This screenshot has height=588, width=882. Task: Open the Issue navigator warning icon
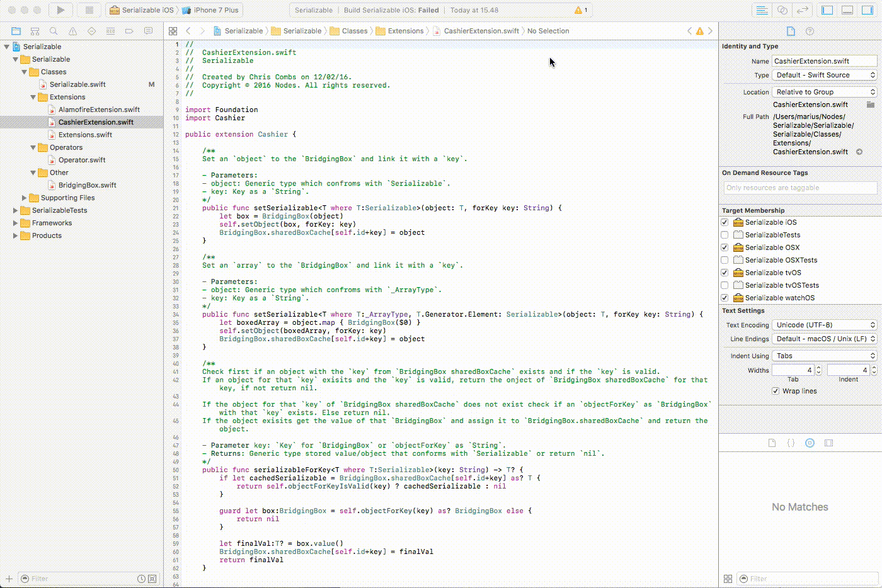(72, 31)
